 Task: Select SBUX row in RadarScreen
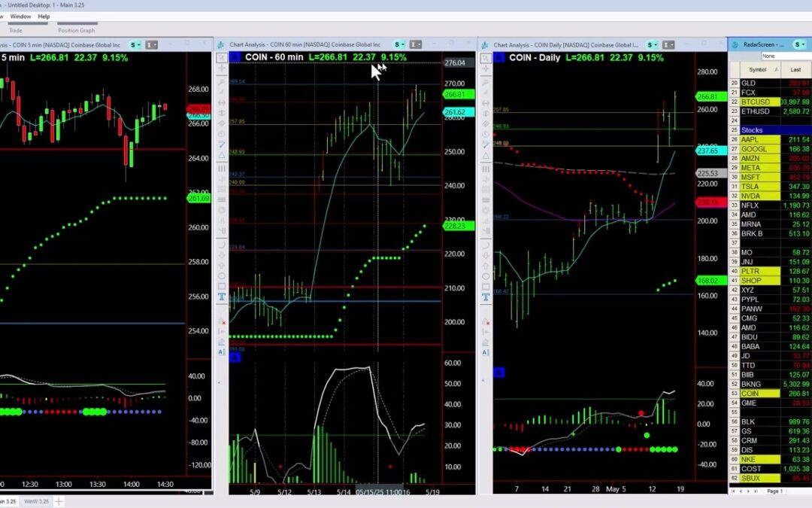[770, 478]
